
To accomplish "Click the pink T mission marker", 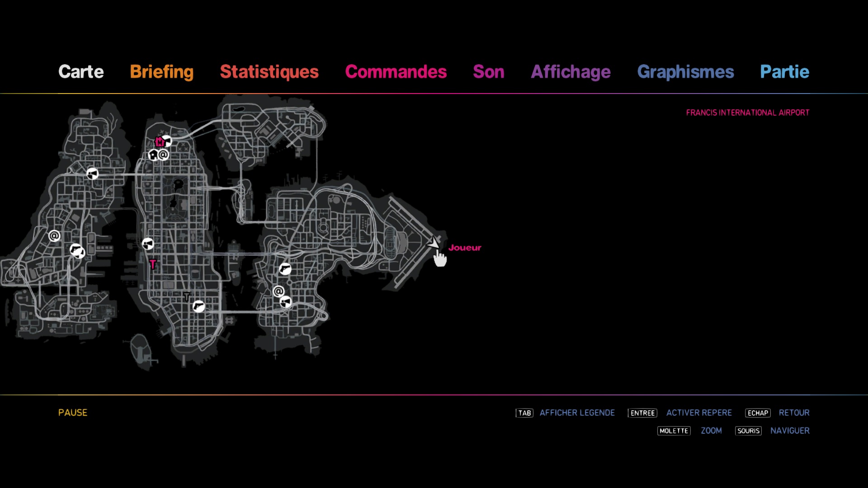I will point(153,264).
